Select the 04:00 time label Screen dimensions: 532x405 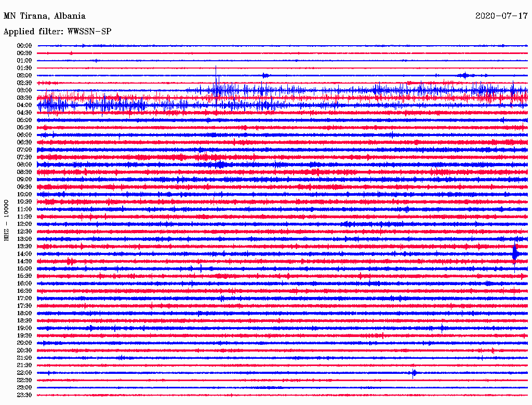pos(24,105)
